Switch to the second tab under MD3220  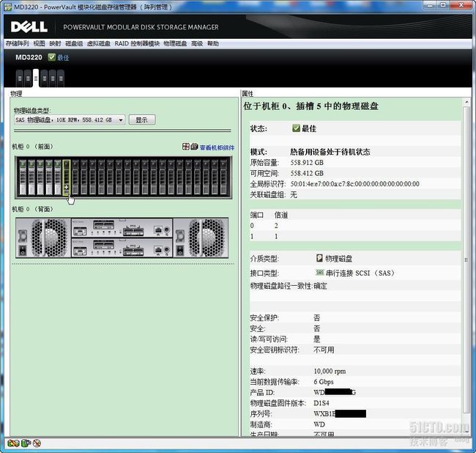[x=28, y=78]
